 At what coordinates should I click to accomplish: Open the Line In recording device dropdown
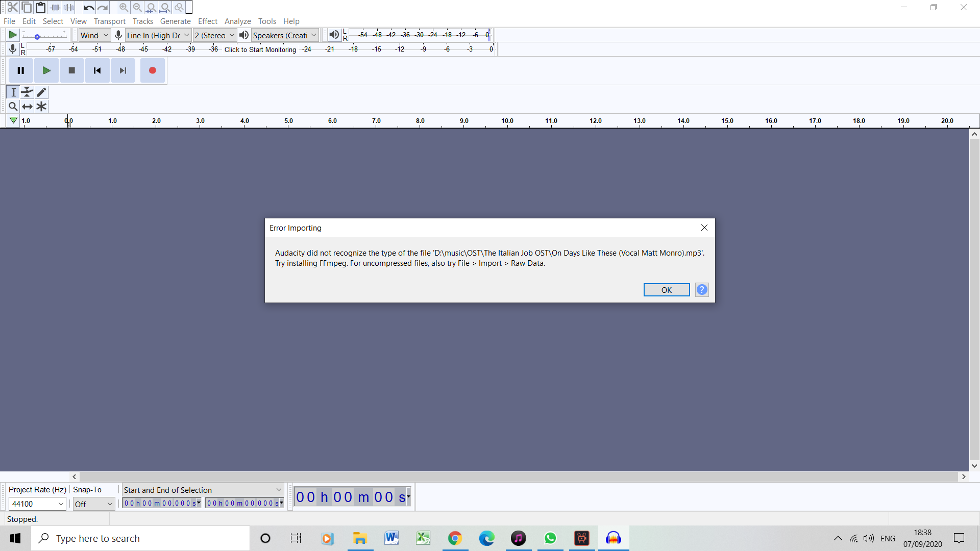(158, 35)
